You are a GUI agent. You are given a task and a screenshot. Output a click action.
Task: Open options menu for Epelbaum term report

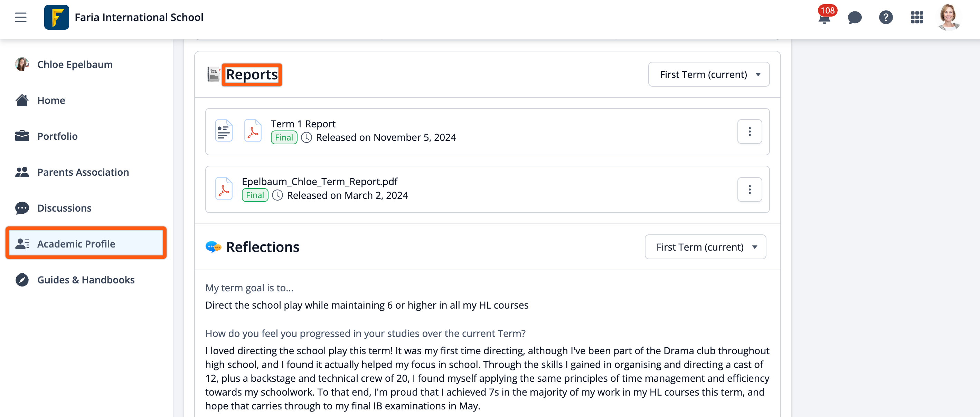point(750,189)
